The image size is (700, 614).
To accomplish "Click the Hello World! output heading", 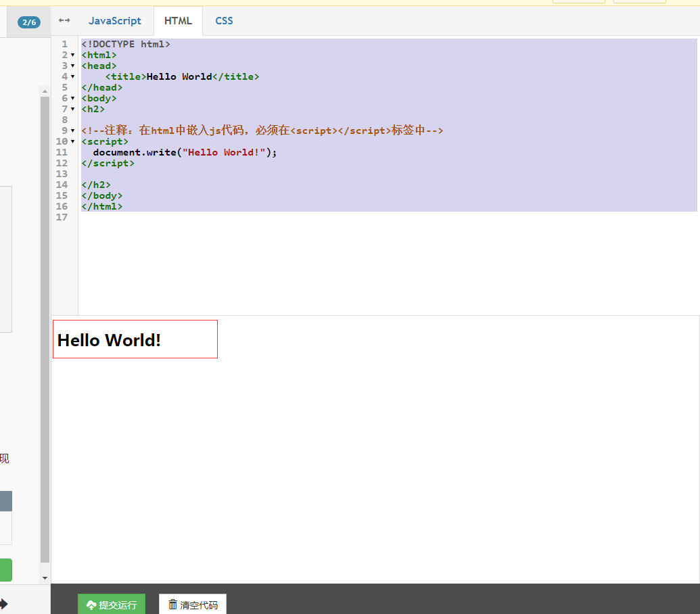I will tap(109, 340).
